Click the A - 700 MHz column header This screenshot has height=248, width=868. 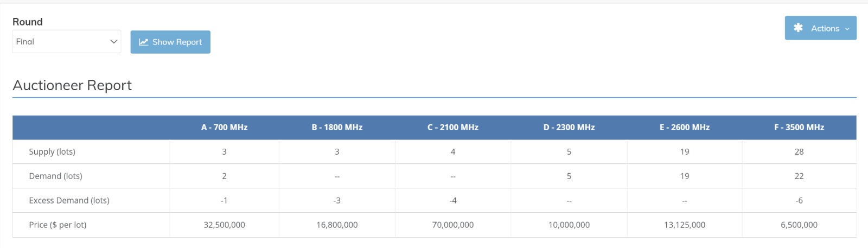tap(224, 128)
